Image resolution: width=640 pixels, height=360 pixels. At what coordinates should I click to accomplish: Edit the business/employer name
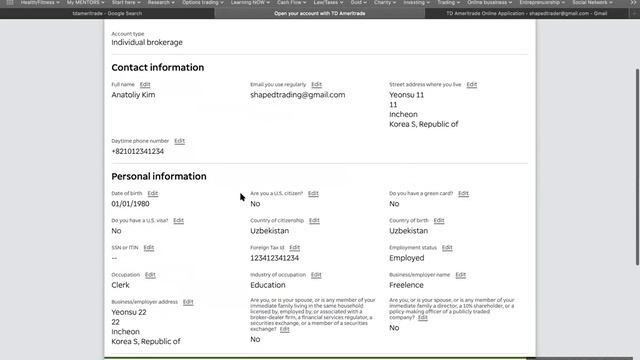460,275
